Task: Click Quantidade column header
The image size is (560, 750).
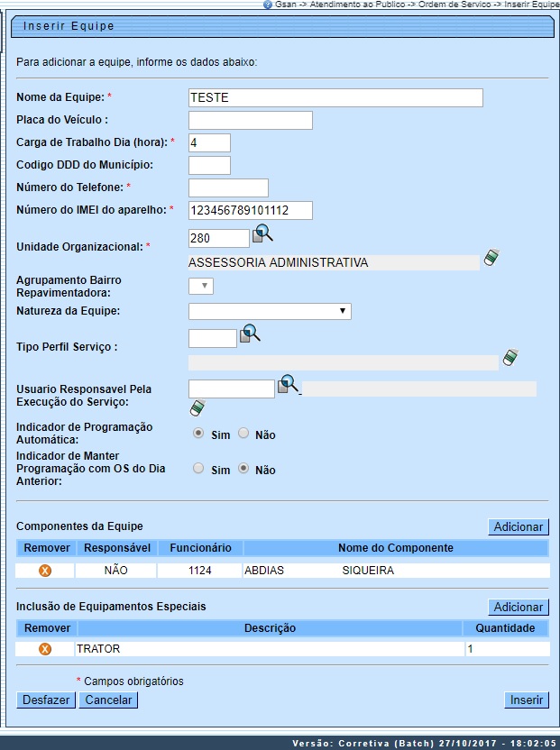Action: [505, 628]
